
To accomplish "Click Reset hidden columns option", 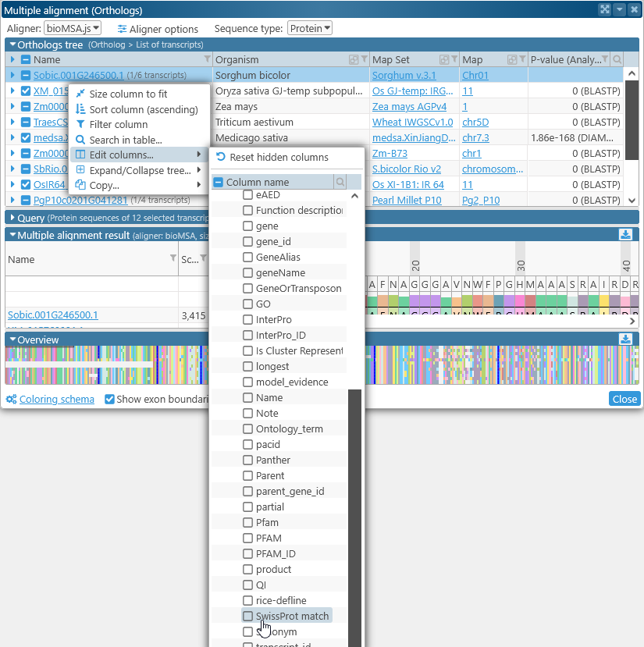I will (279, 157).
